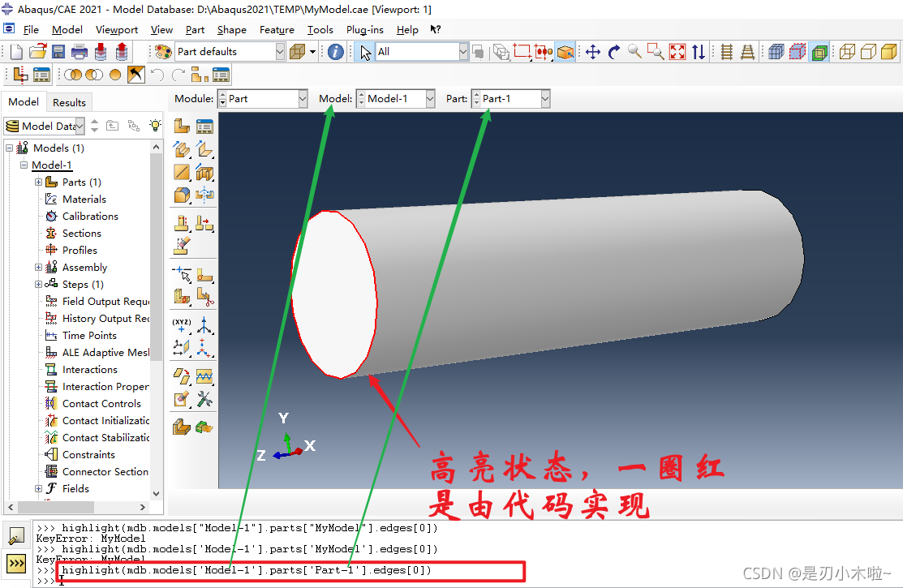Viewport: 903px width, 588px height.
Task: Expand the Parts (1) tree node
Action: coord(38,182)
